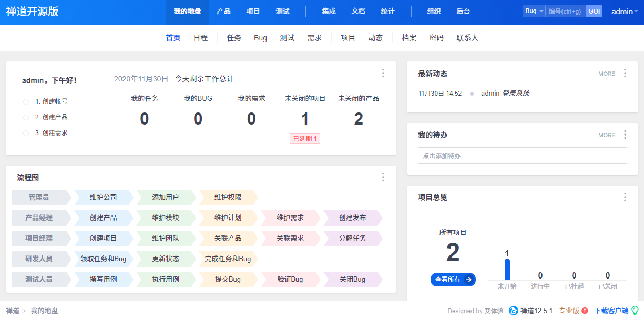This screenshot has height=319, width=644.
Task: Click the 禅道 logo icon in the footer
Action: coord(514,311)
